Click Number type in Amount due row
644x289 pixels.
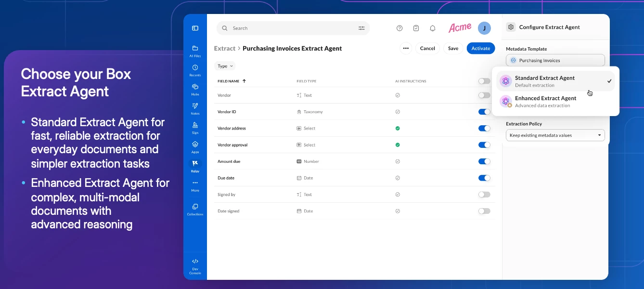point(311,161)
